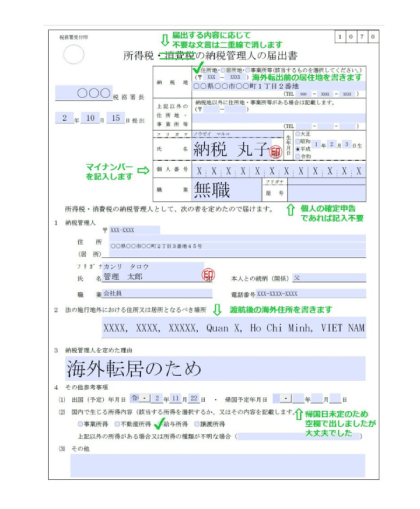Click the empty 屋号 field

(327, 193)
